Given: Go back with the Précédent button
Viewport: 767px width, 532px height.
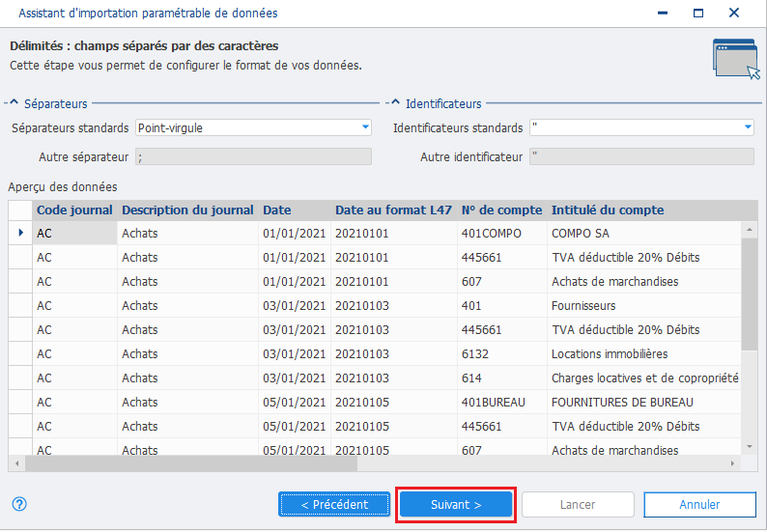Looking at the screenshot, I should coord(334,504).
